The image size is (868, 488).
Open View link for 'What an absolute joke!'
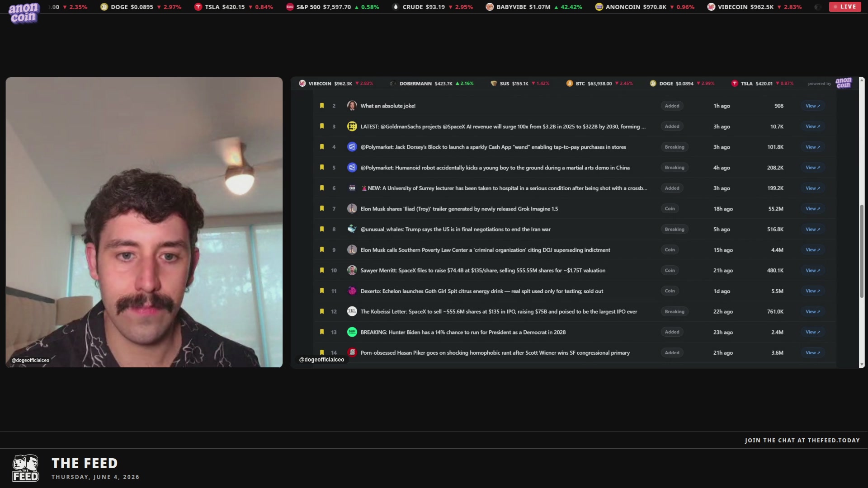point(812,106)
